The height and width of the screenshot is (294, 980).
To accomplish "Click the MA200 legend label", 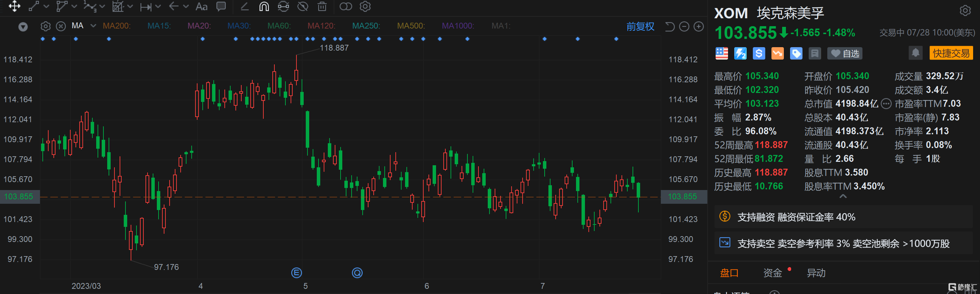I will click(117, 26).
